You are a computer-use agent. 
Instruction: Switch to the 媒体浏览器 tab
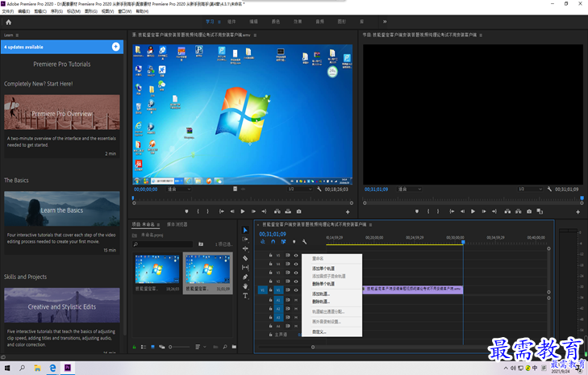click(177, 224)
